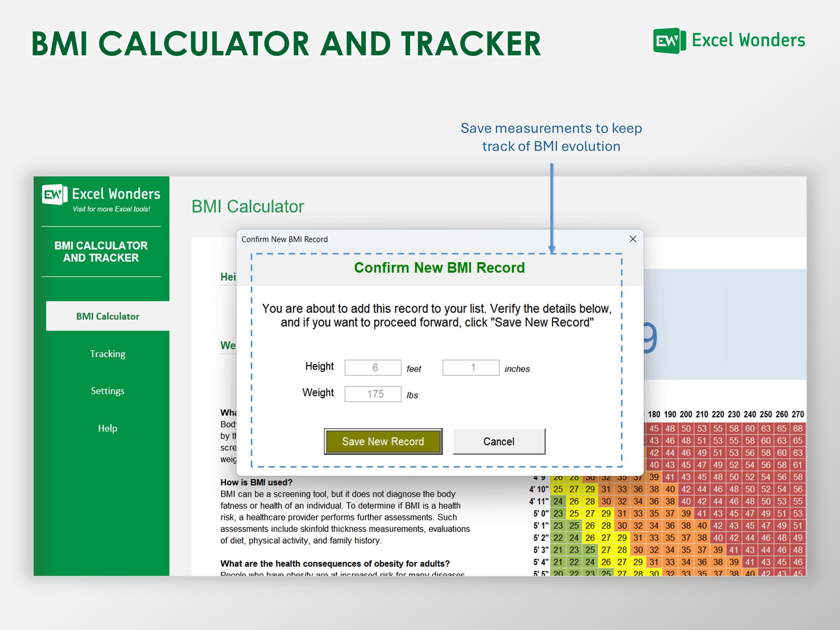Screen dimensions: 840x630
Task: Open the Settings page
Action: coord(107,390)
